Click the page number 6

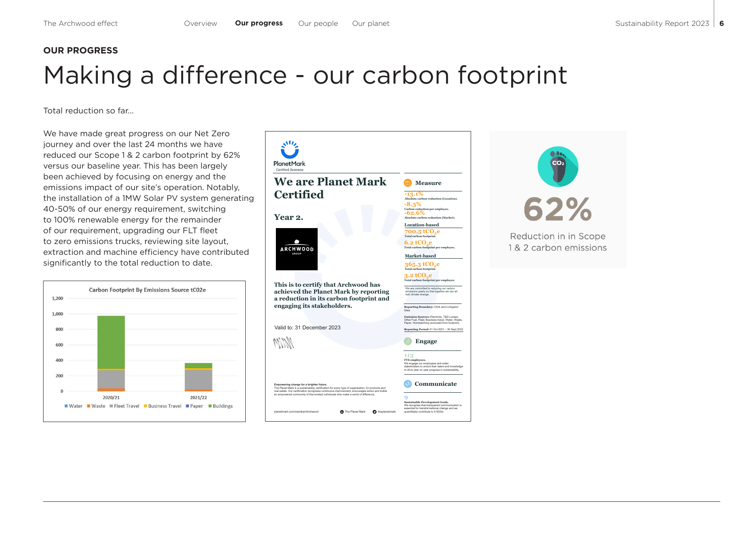point(722,23)
